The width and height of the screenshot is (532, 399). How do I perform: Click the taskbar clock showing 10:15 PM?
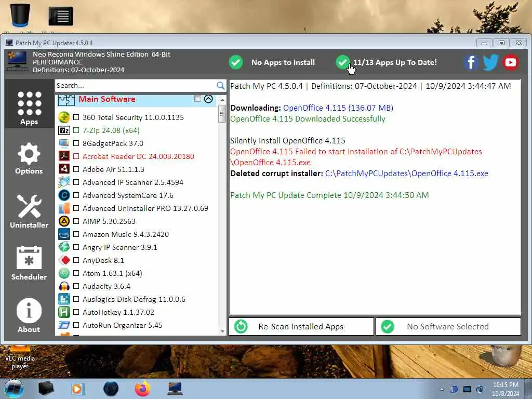(506, 389)
